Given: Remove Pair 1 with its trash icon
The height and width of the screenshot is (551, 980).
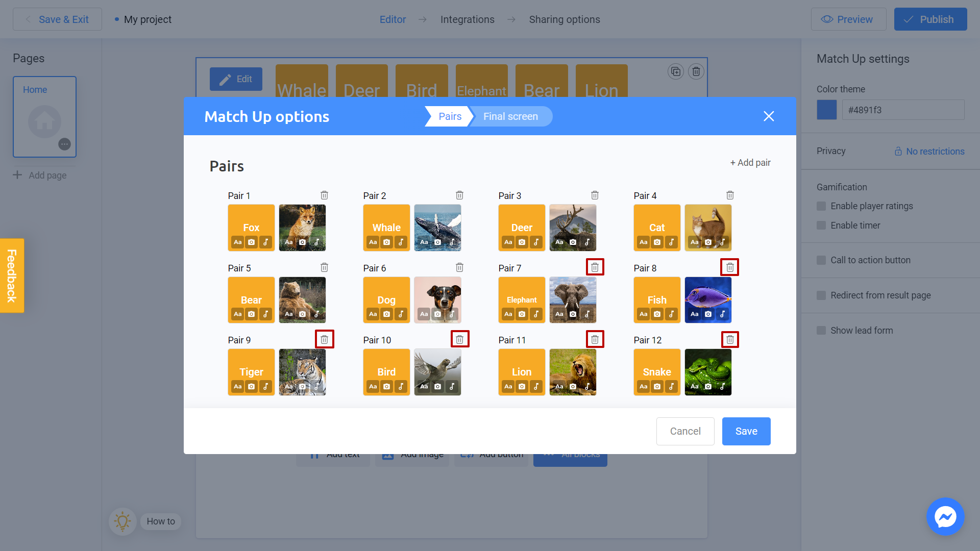Looking at the screenshot, I should [x=324, y=195].
